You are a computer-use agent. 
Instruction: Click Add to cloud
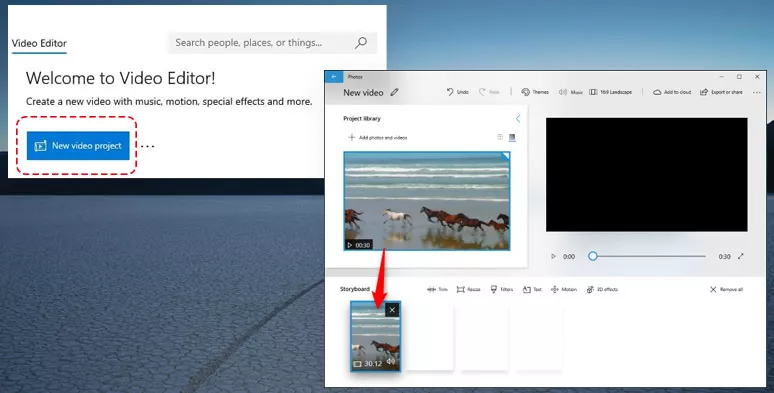(x=672, y=92)
